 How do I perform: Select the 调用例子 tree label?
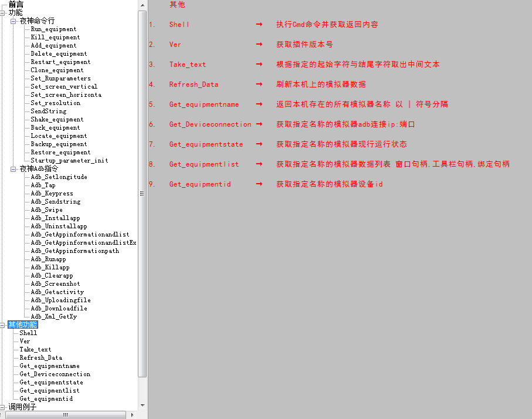click(22, 407)
